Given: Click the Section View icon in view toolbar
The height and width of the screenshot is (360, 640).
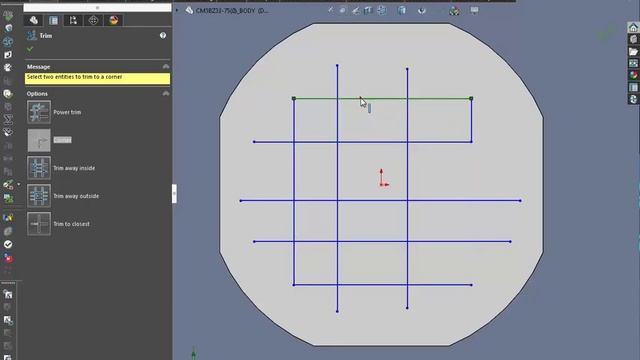Looking at the screenshot, I should (x=369, y=11).
